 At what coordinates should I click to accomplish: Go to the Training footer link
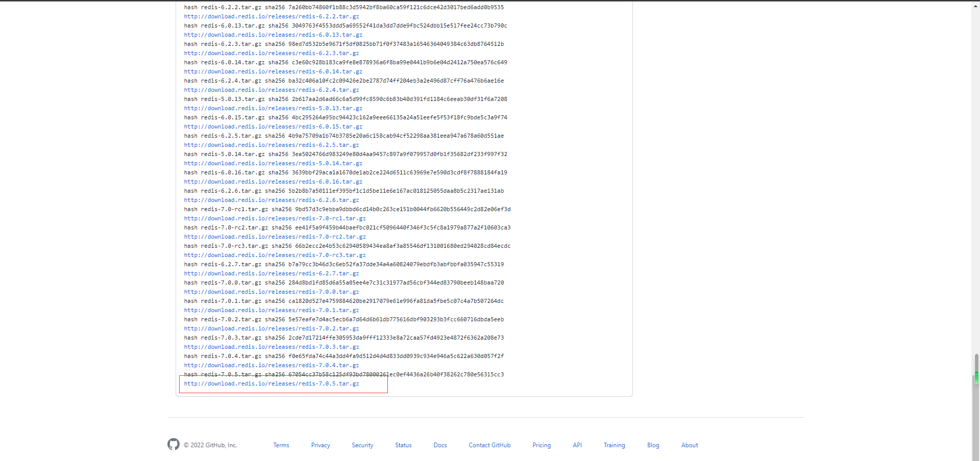(x=614, y=445)
